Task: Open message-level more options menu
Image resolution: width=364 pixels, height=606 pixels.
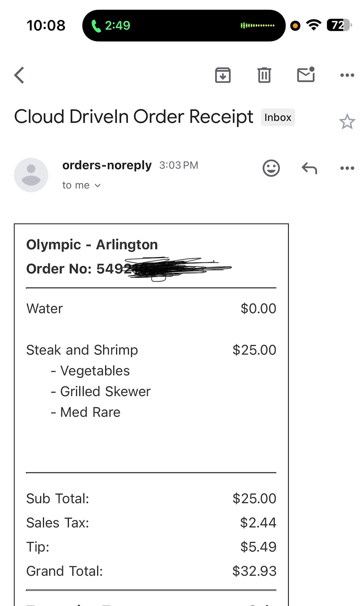Action: tap(347, 168)
